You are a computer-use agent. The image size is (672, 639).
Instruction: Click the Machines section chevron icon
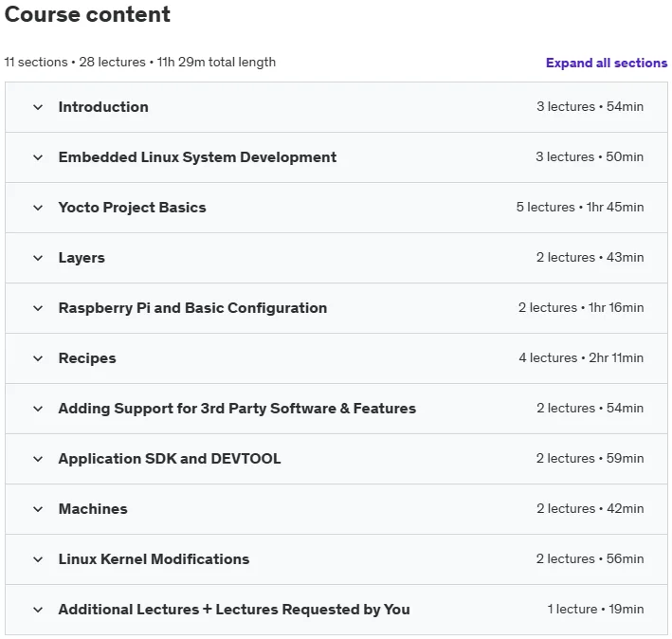38,509
